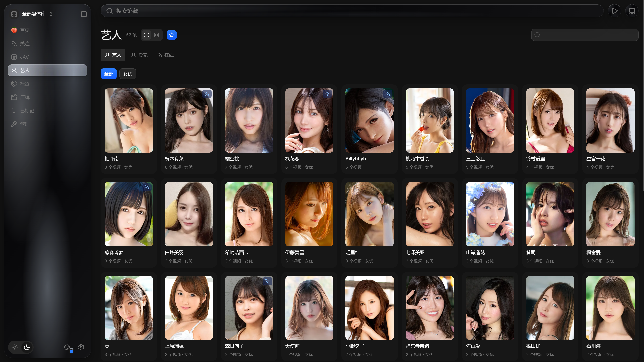
Task: Focus the 搜索馆藏 search field
Action: [352, 11]
